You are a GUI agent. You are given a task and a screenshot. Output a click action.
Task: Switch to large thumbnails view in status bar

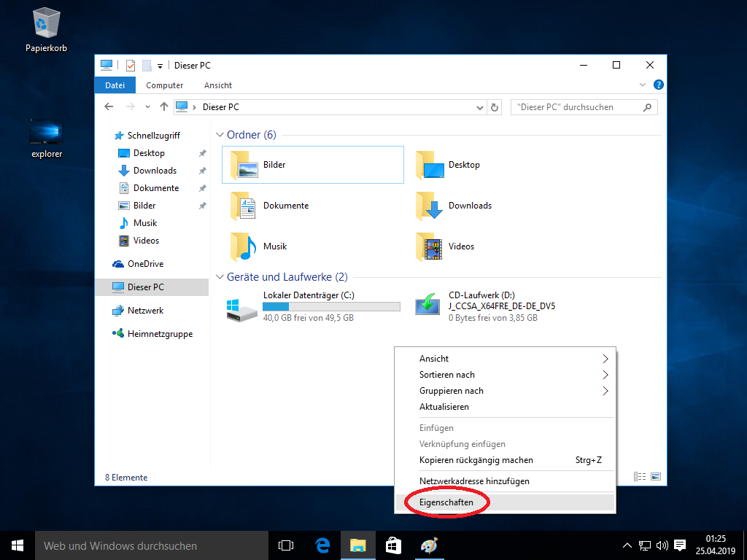(x=656, y=476)
